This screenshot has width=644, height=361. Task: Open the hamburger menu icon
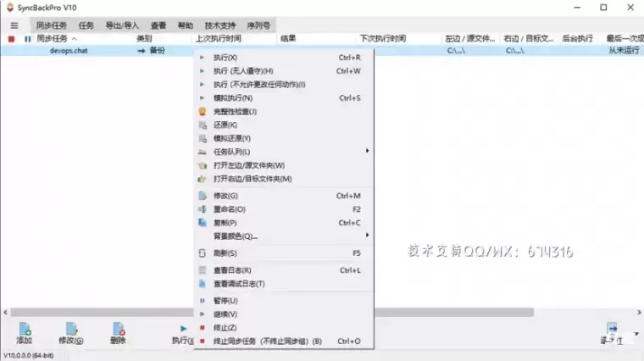click(14, 25)
